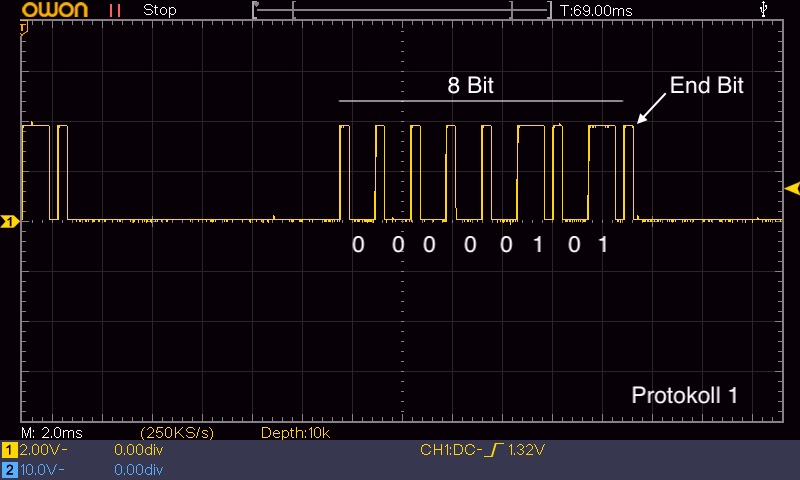This screenshot has width=800, height=480.
Task: Click the Depth:10k readout
Action: coord(295,433)
